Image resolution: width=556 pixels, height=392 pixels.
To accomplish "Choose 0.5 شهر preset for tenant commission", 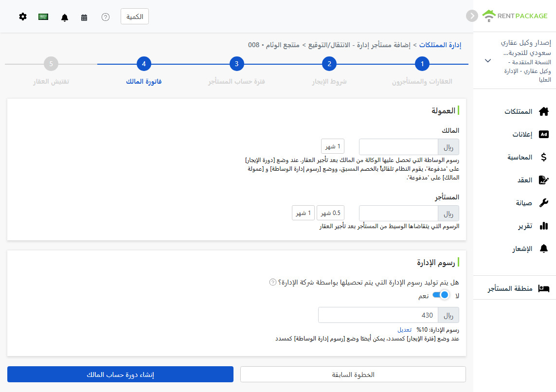I will pyautogui.click(x=330, y=213).
